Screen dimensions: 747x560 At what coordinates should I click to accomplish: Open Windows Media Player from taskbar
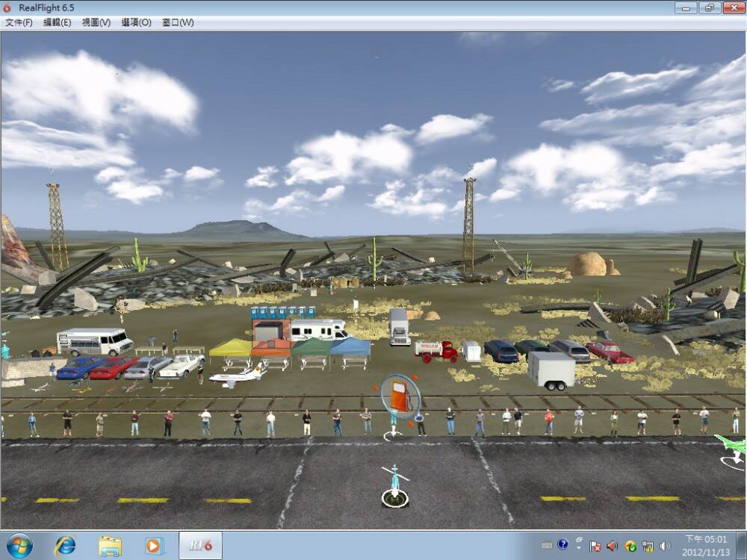(154, 546)
